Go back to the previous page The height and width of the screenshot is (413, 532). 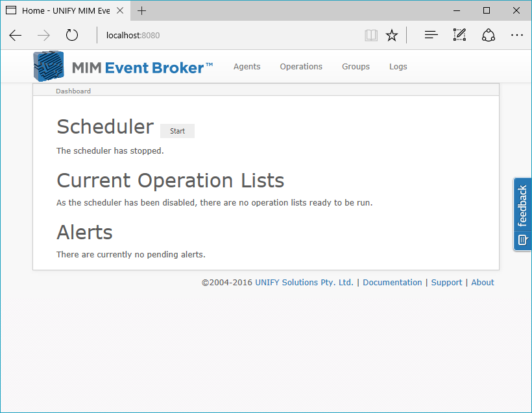click(x=16, y=35)
